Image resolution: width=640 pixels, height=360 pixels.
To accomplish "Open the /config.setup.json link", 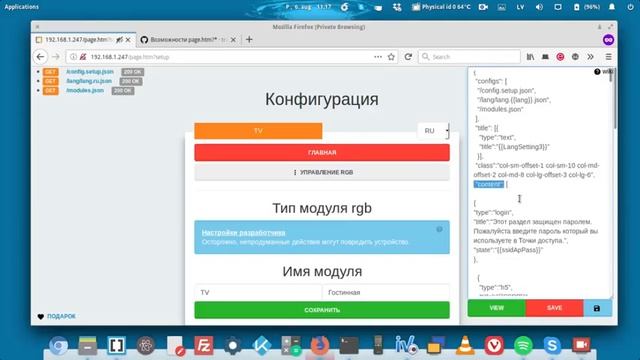I will pyautogui.click(x=90, y=71).
